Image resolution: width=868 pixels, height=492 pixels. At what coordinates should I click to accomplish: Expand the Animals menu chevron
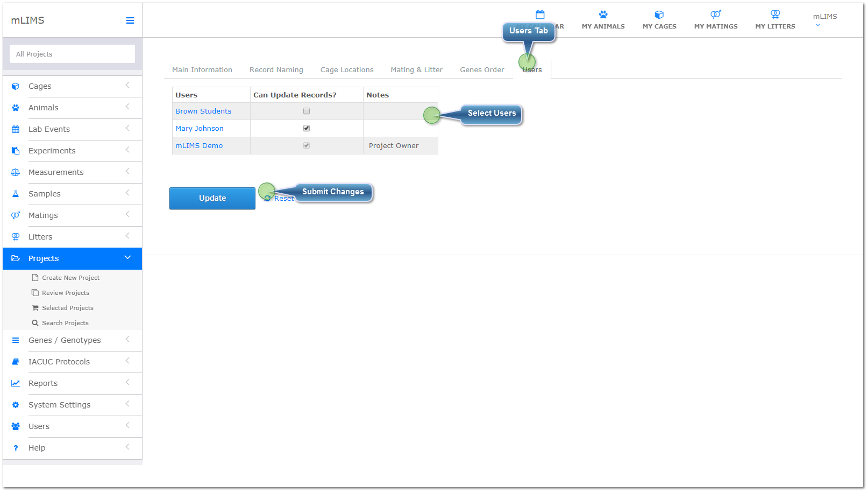coord(127,107)
